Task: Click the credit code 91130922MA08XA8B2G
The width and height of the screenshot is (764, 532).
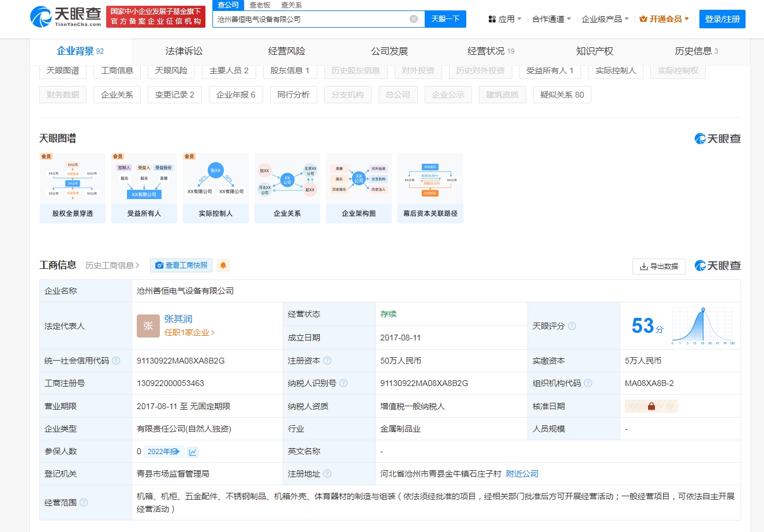Action: pyautogui.click(x=181, y=361)
